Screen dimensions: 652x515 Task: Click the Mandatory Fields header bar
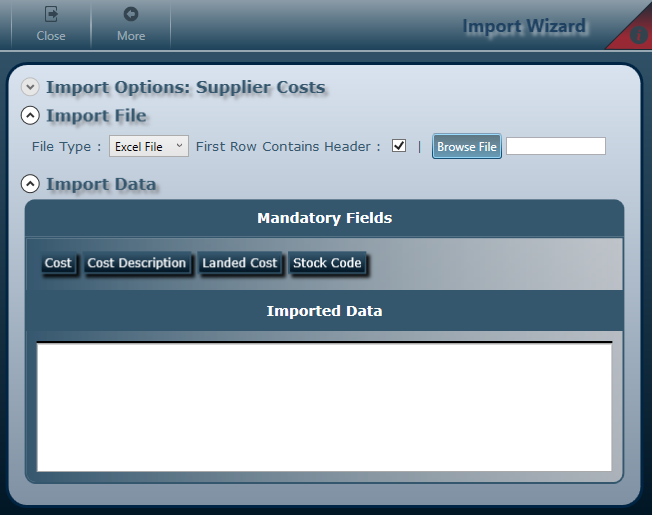[324, 218]
